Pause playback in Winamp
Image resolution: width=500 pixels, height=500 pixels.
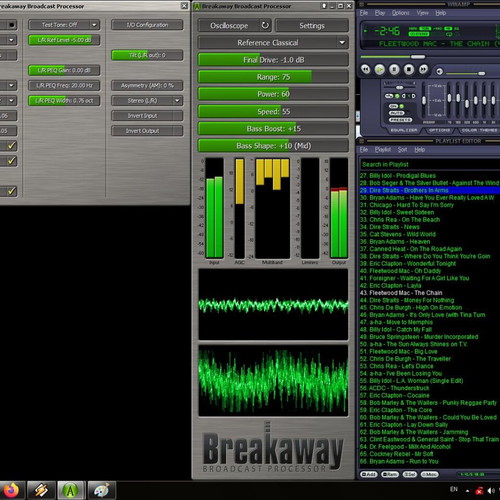point(394,69)
